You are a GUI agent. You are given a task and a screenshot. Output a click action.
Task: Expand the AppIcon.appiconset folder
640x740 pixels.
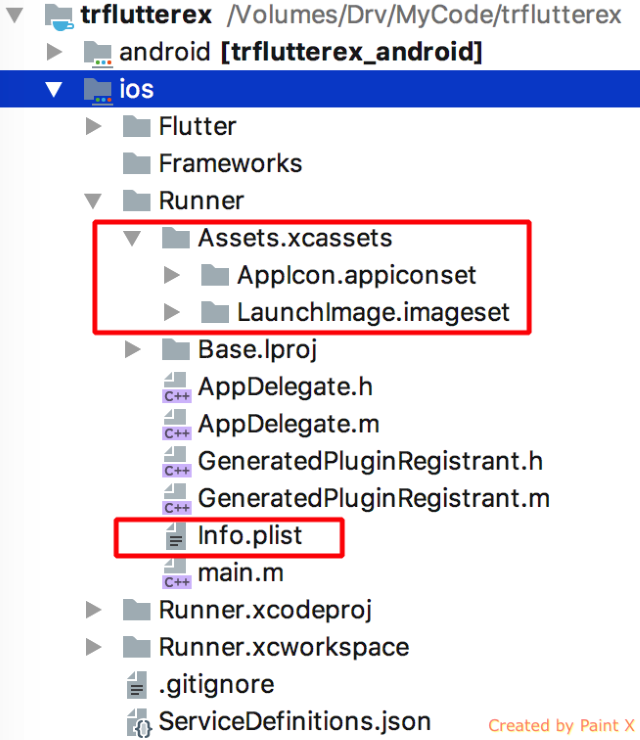tap(171, 275)
